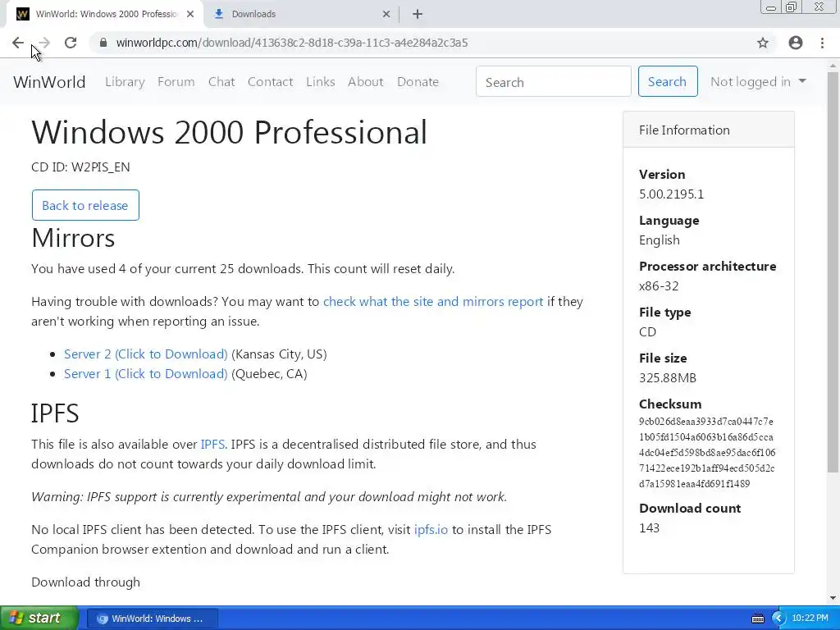
Task: Go back using browser back arrow
Action: (x=18, y=43)
